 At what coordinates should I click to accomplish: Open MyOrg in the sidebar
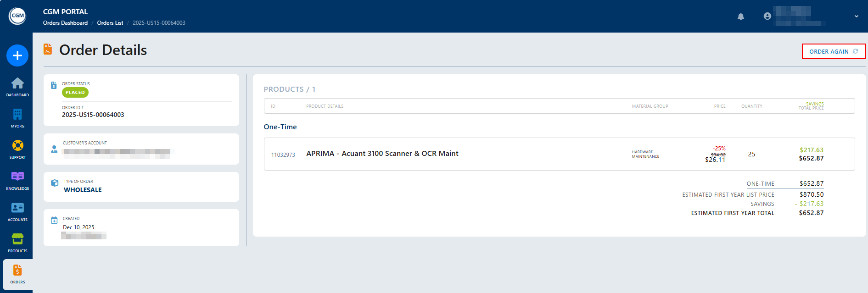point(17,118)
